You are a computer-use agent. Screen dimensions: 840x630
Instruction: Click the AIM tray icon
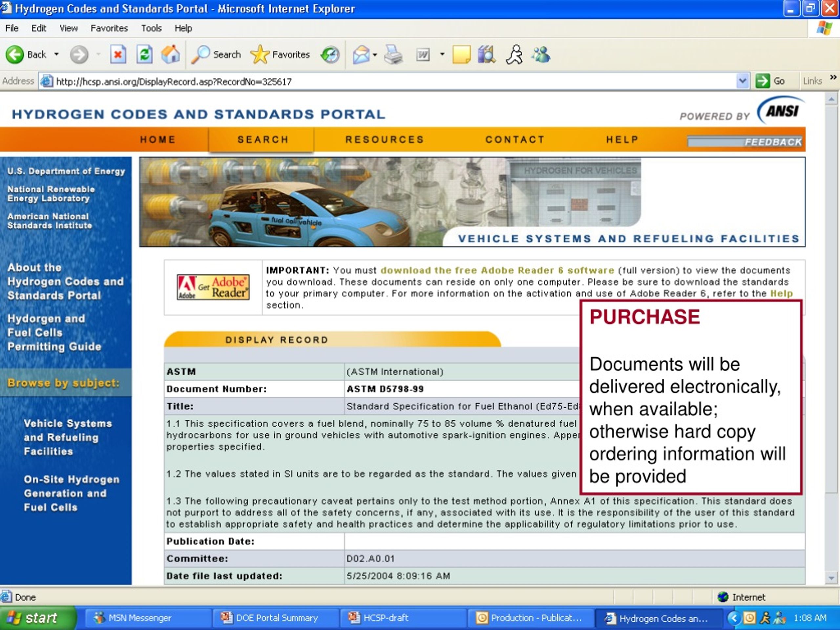tap(765, 618)
